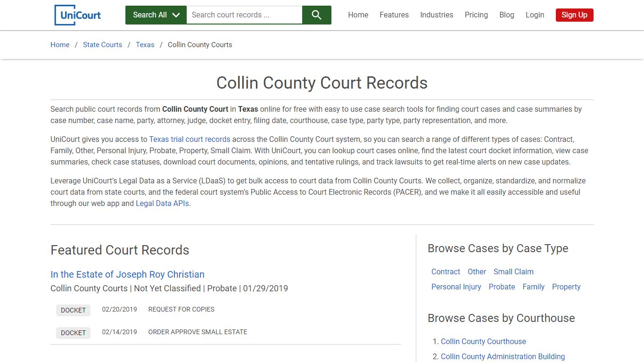Screen dimensions: 644x362
Task: Open the UniCourt logo homepage
Action: click(x=78, y=15)
